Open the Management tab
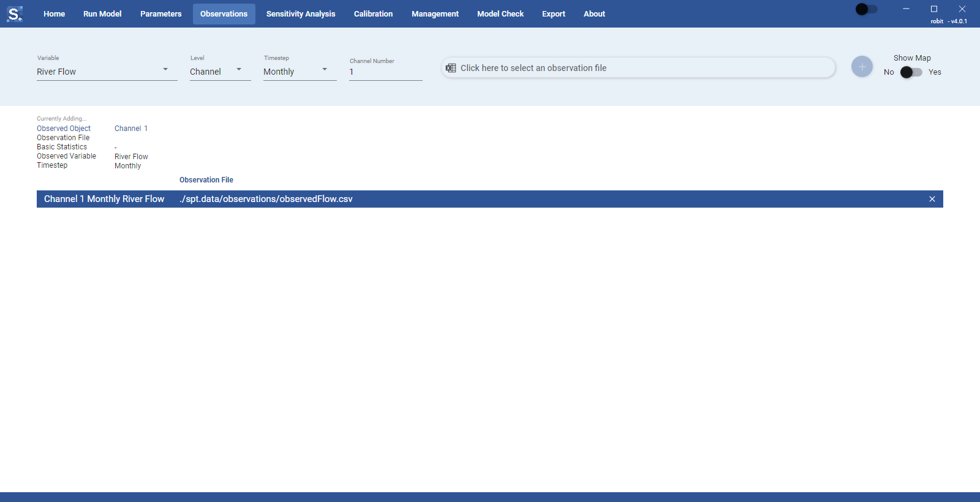 (435, 14)
